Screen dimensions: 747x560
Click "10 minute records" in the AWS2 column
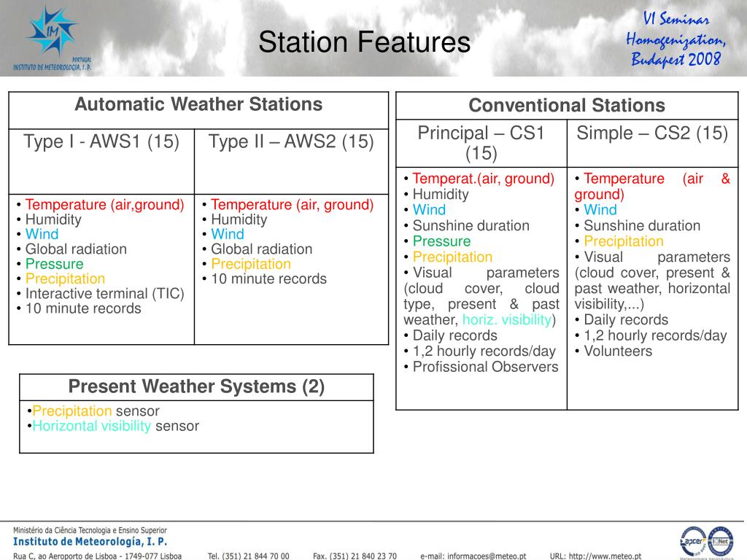point(269,279)
